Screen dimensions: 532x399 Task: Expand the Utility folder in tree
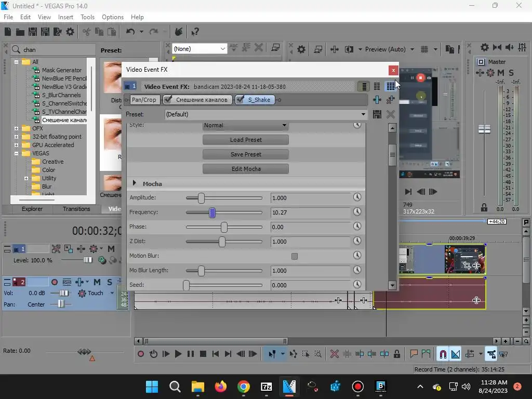click(26, 178)
